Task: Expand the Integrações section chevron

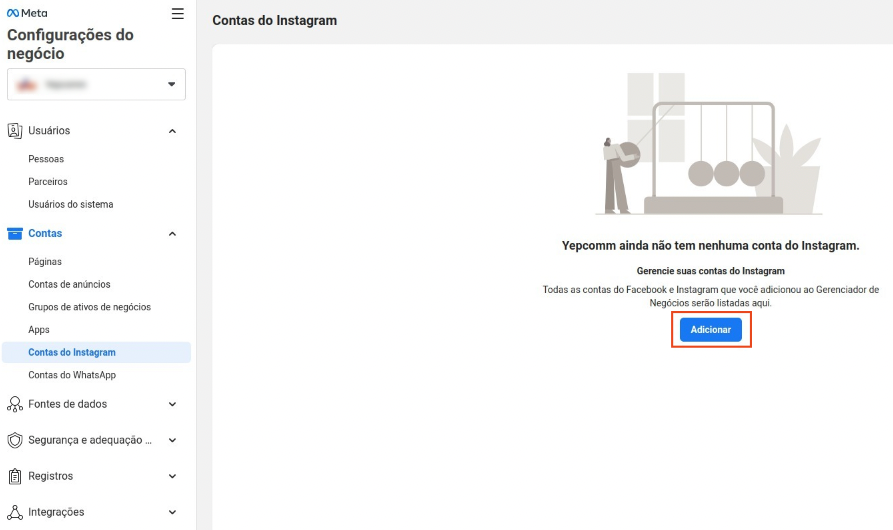Action: pyautogui.click(x=172, y=512)
